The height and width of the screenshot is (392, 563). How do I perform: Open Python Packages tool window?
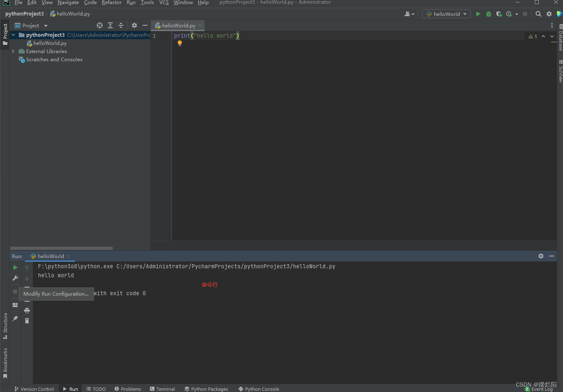coord(206,389)
